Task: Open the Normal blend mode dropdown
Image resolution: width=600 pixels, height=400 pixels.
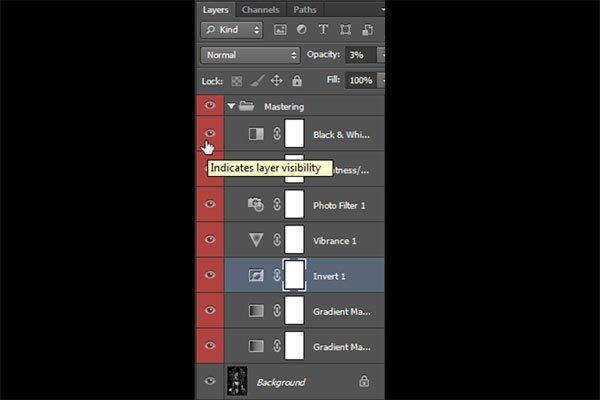Action: [x=251, y=55]
